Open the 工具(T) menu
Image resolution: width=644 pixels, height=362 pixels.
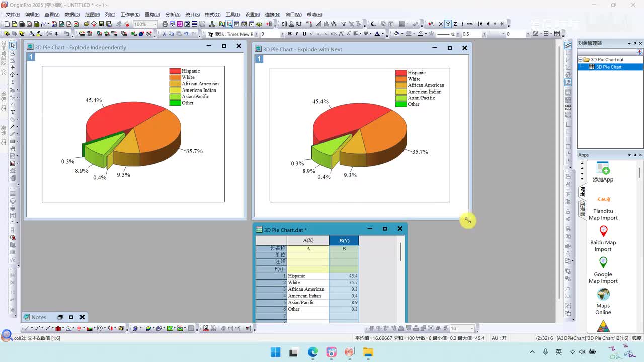pyautogui.click(x=233, y=15)
